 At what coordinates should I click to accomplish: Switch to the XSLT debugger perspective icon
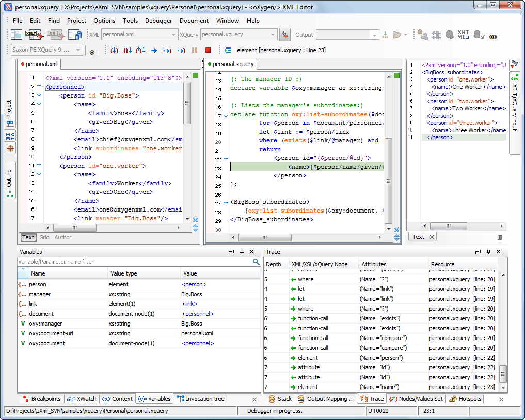[34, 35]
